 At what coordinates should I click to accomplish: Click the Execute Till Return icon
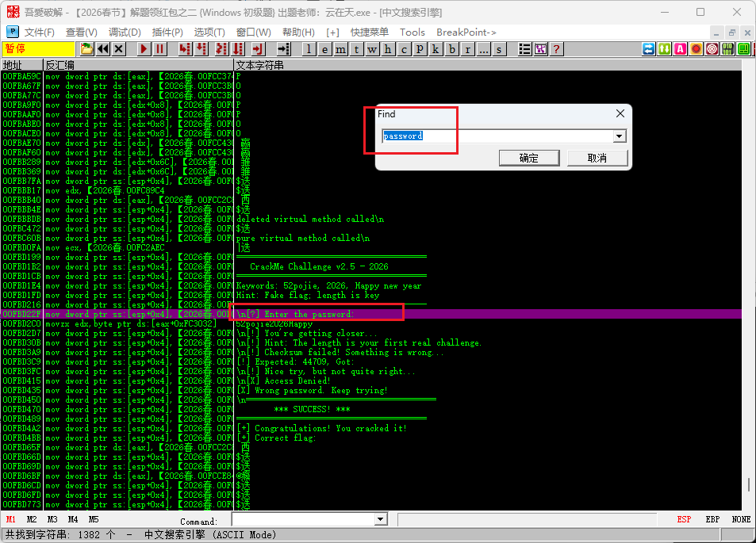point(258,49)
